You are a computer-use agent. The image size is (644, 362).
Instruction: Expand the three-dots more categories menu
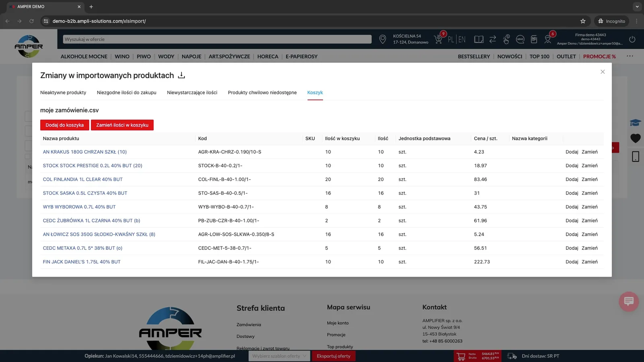tap(630, 56)
